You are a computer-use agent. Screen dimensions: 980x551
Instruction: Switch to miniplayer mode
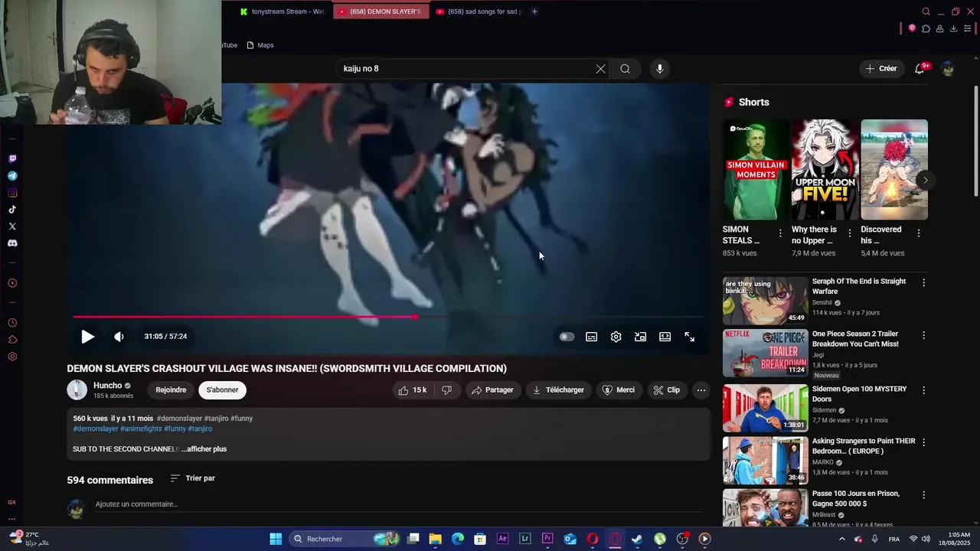641,337
